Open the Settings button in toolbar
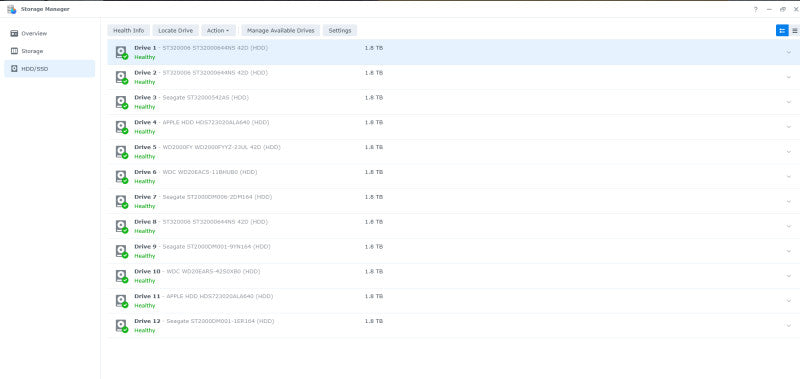 340,31
